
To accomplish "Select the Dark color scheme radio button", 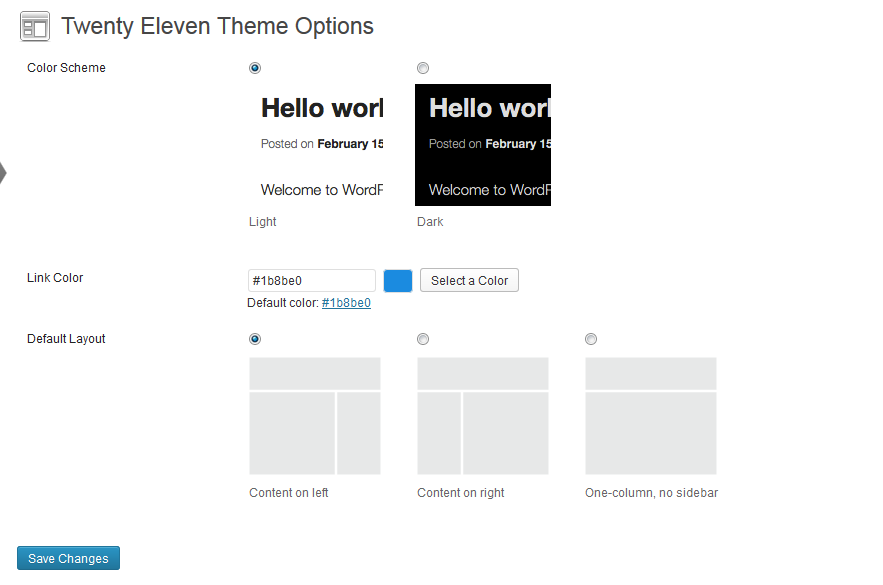I will pos(423,68).
